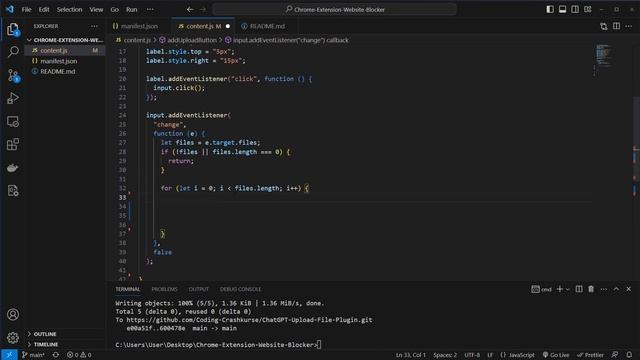640x360 pixels.
Task: Split the terminal
Action: click(x=579, y=289)
